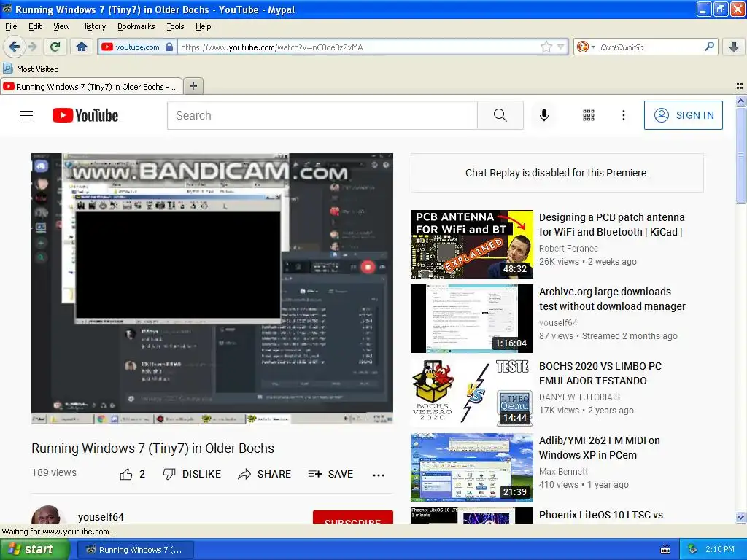Open BOCHS 2020 VS LIMBO PC title
This screenshot has height=560, width=747.
(600, 373)
